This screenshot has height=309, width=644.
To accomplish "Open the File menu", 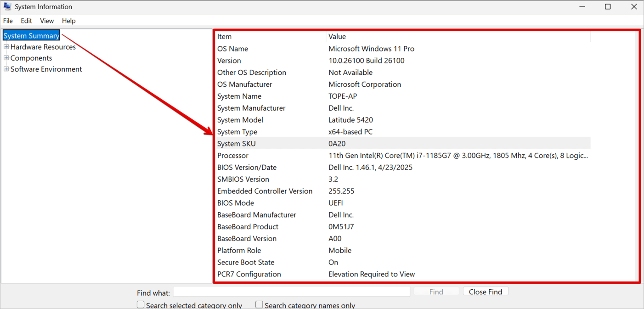I will [8, 21].
